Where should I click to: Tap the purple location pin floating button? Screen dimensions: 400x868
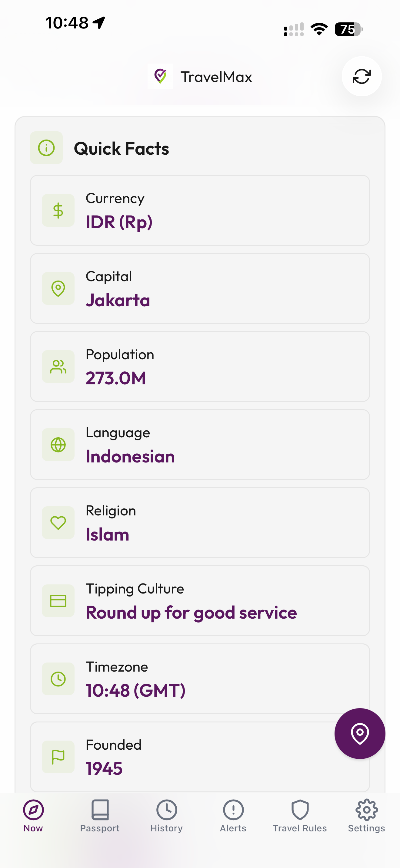(x=359, y=733)
